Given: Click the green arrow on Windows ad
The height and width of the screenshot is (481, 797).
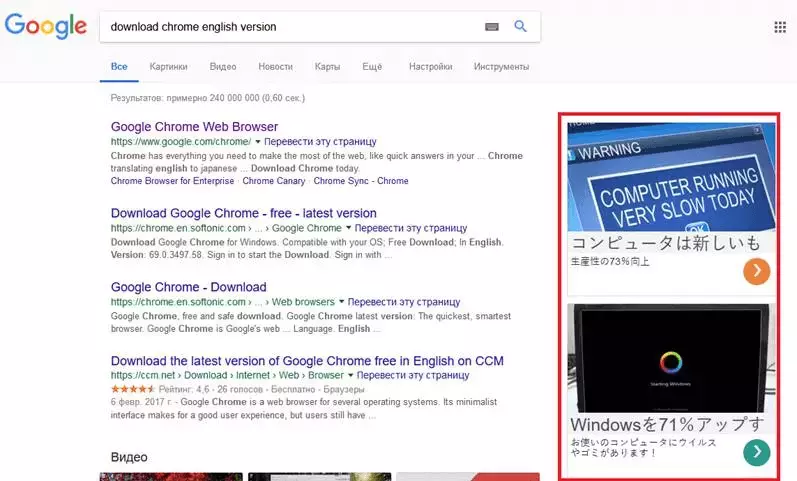Looking at the screenshot, I should [756, 452].
